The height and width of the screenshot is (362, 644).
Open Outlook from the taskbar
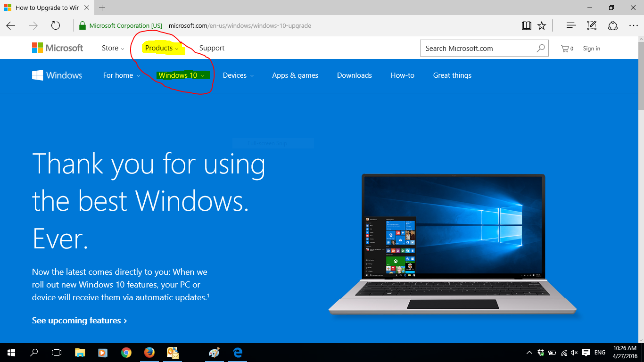coord(173,352)
